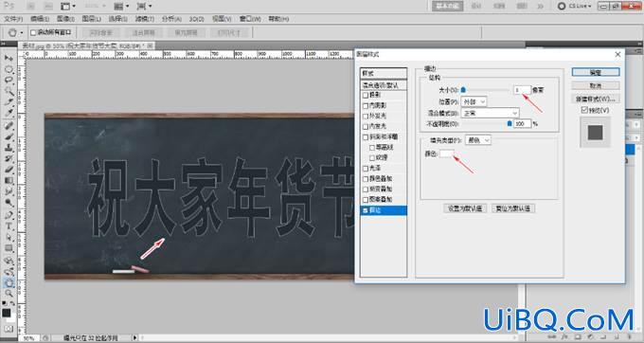Select the Path Selection tool

[x=9, y=237]
